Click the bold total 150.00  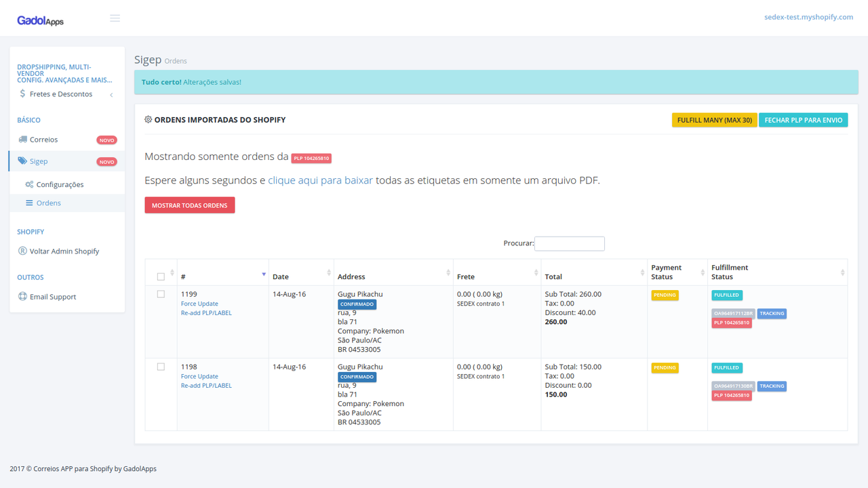(556, 394)
